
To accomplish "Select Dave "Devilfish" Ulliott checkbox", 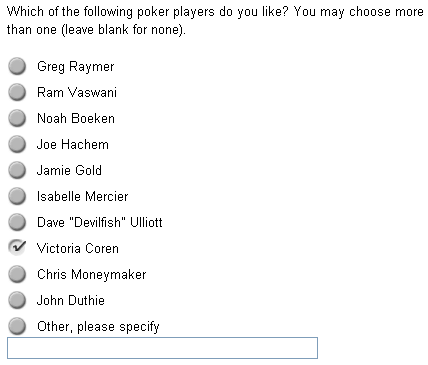I will tap(17, 222).
